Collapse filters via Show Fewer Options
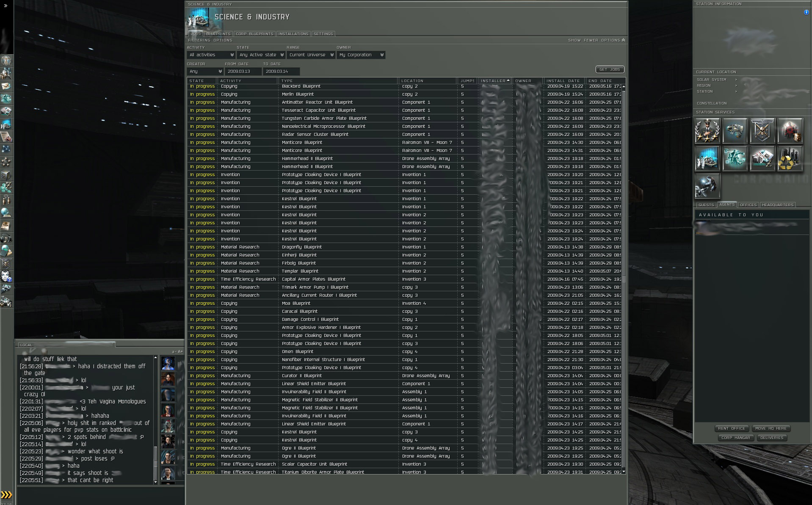The height and width of the screenshot is (505, 812). coord(597,40)
